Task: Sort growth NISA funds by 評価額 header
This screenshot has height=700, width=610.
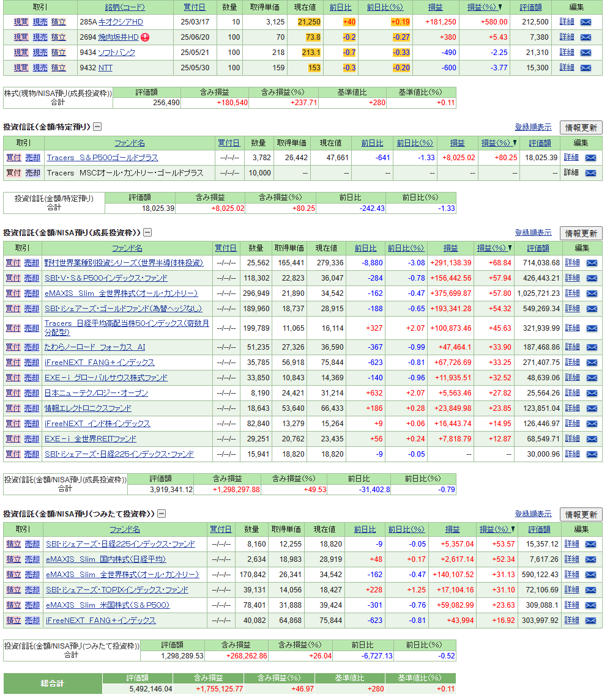Action: coord(538,248)
